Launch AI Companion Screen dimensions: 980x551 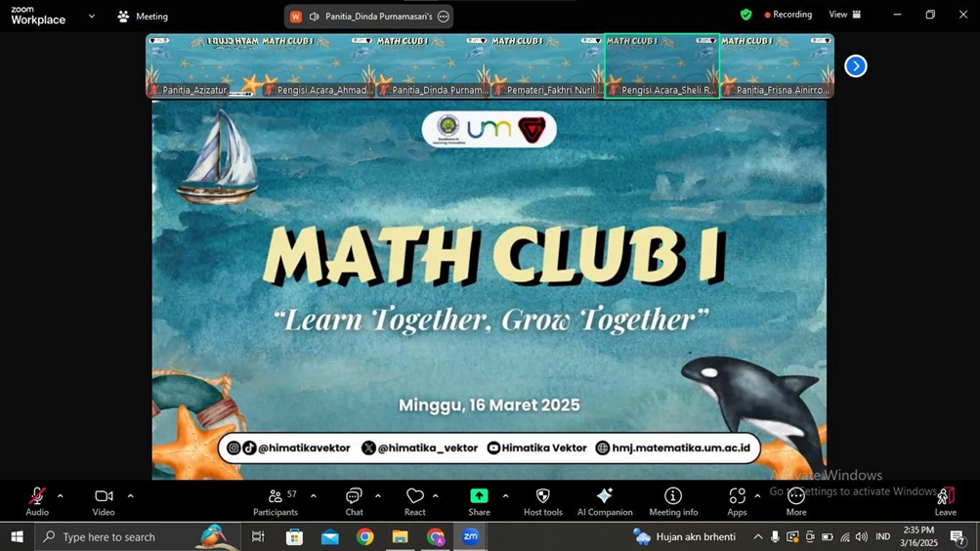605,501
